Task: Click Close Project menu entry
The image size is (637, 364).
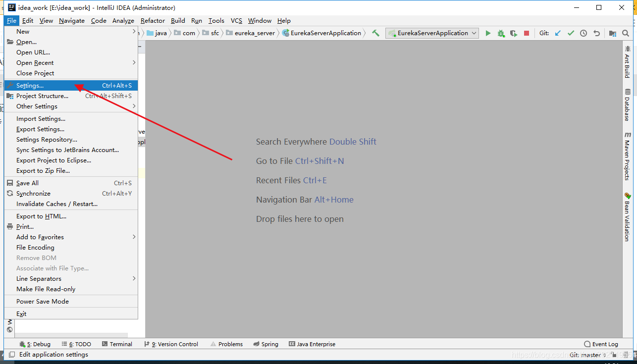Action: (71, 73)
